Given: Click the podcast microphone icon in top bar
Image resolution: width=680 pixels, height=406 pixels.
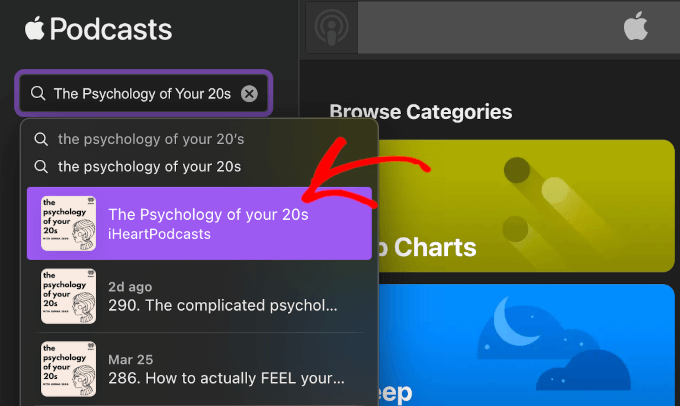Looking at the screenshot, I should pyautogui.click(x=329, y=28).
